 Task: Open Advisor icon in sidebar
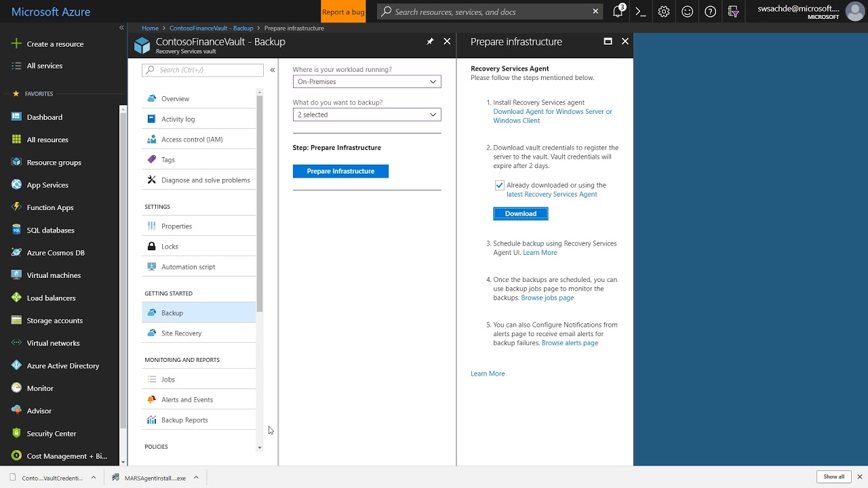point(16,411)
